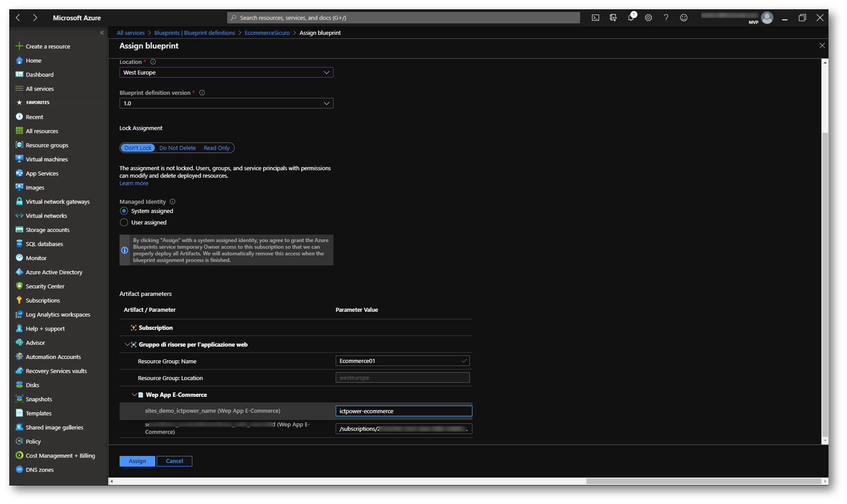847x504 pixels.
Task: Click the Cost Management + Billing icon
Action: click(x=19, y=455)
